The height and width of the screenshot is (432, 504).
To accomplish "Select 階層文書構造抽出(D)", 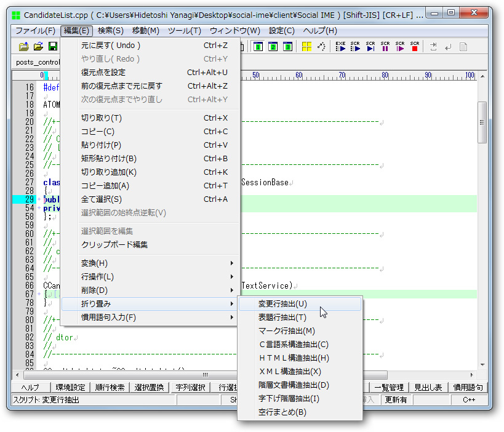I will coord(300,385).
